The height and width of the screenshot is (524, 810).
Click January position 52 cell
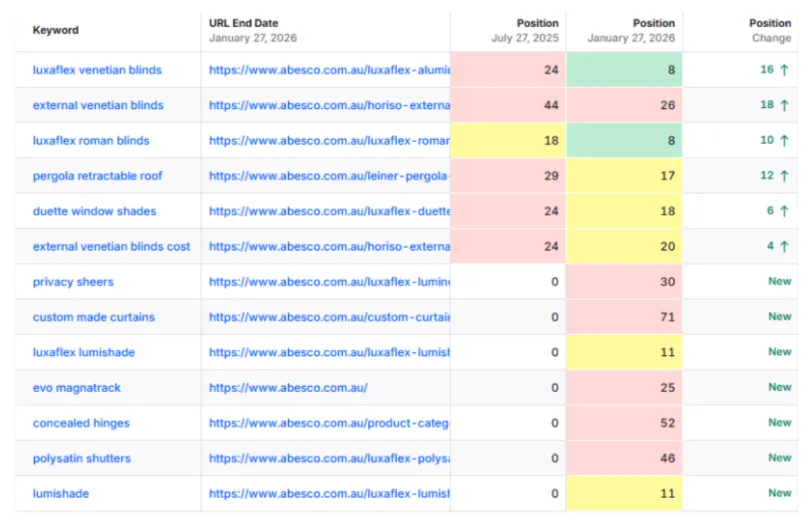(624, 423)
